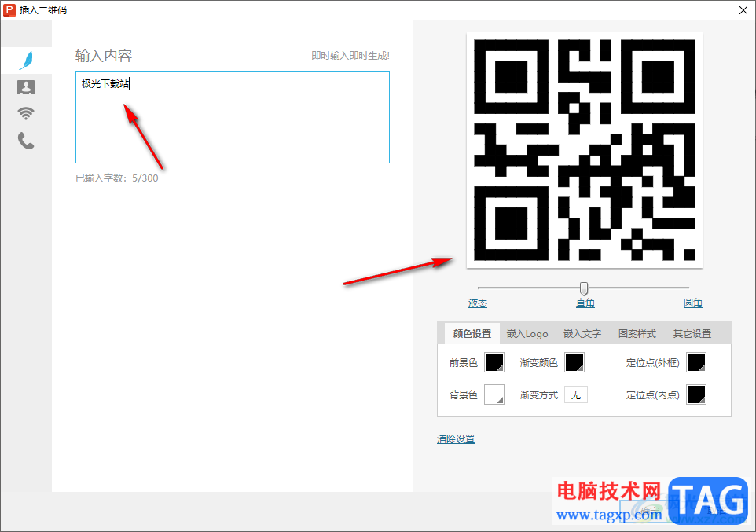Open the 渐变方式 dropdown showing 无
This screenshot has width=756, height=532.
[576, 394]
